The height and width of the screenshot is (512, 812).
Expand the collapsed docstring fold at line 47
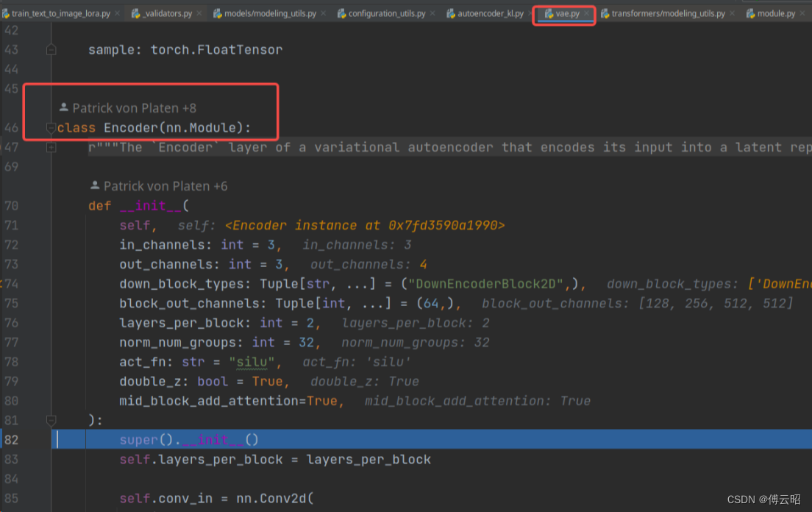click(51, 147)
